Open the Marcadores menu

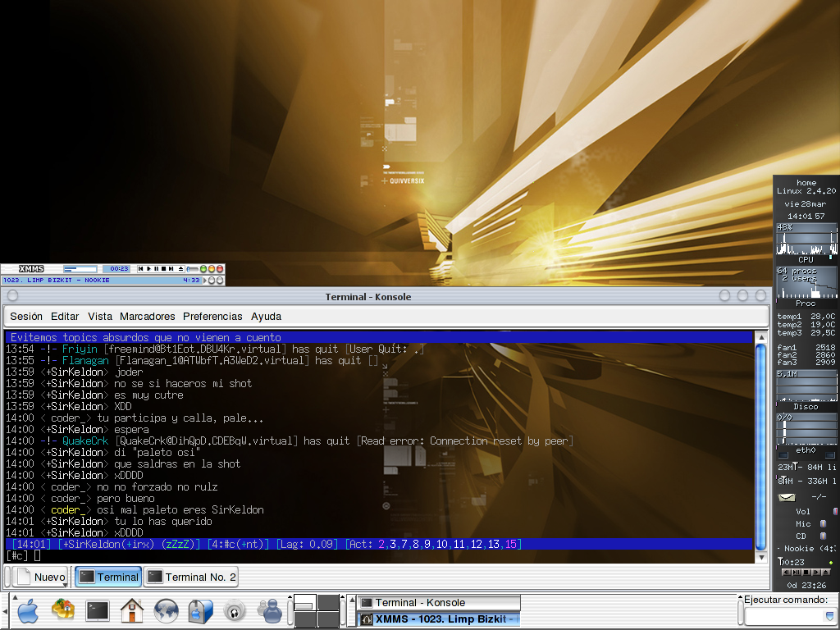148,316
